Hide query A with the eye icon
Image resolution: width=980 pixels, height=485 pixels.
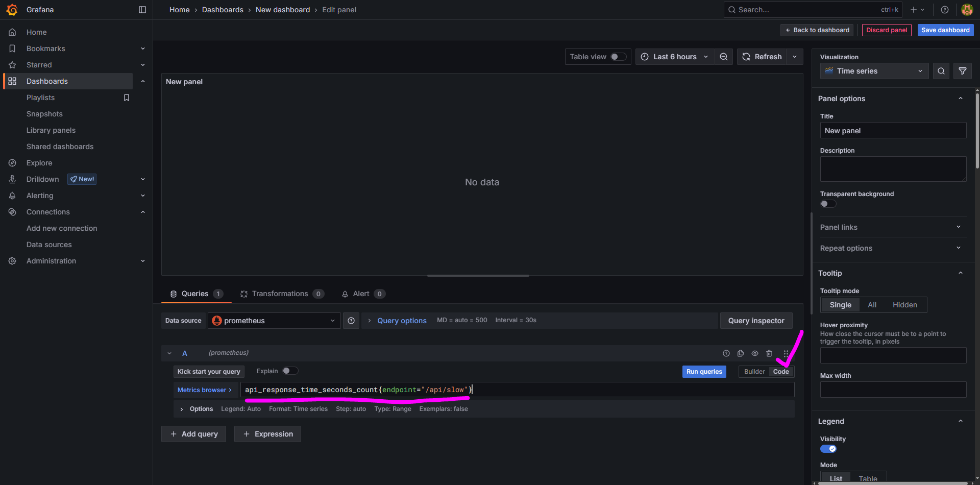(755, 353)
